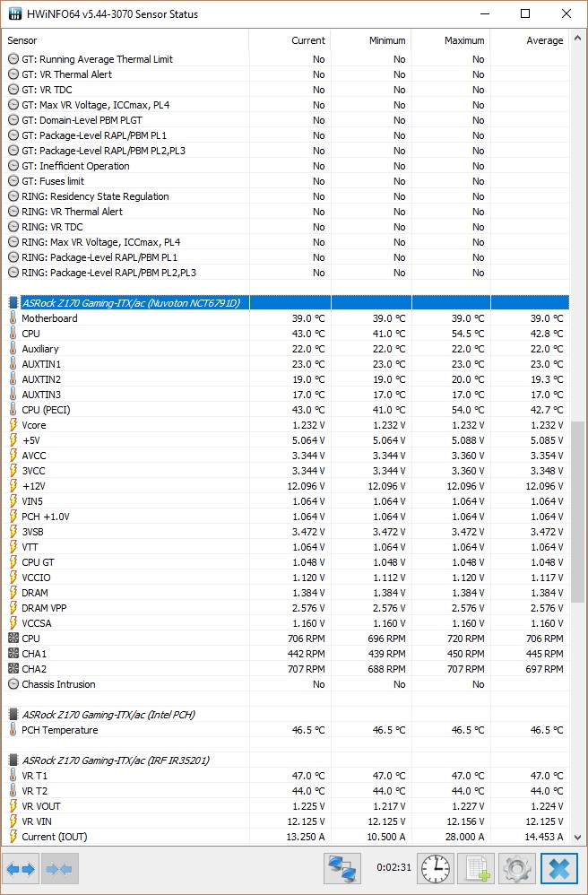Click the Minimum column header
Viewport: 588px width, 895px height.
(371, 40)
